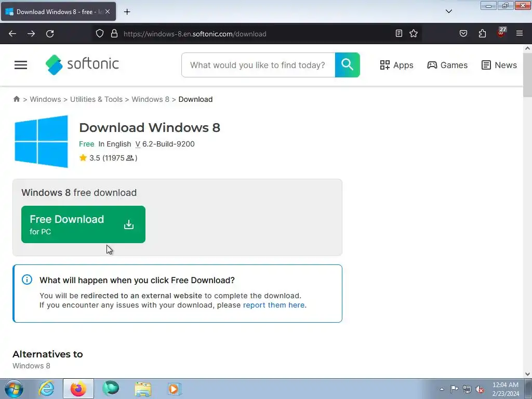Click the 'In English' language text
The image size is (532, 399).
pos(115,144)
